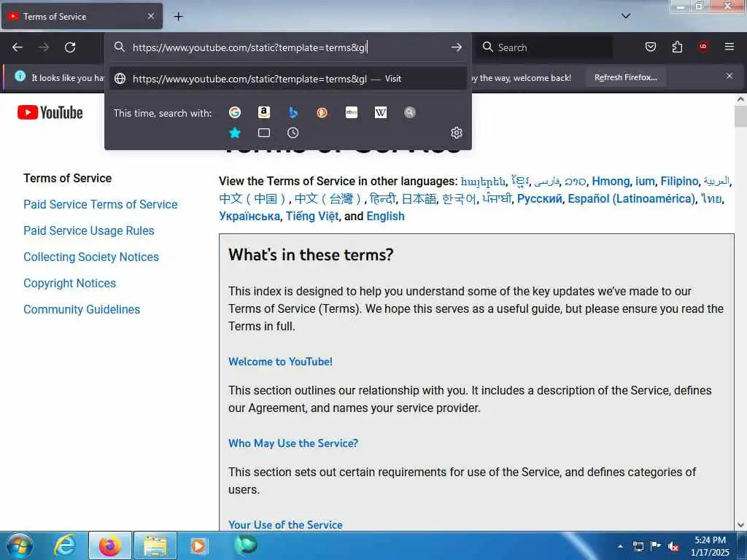Open the Extensions puzzle icon

tap(677, 47)
